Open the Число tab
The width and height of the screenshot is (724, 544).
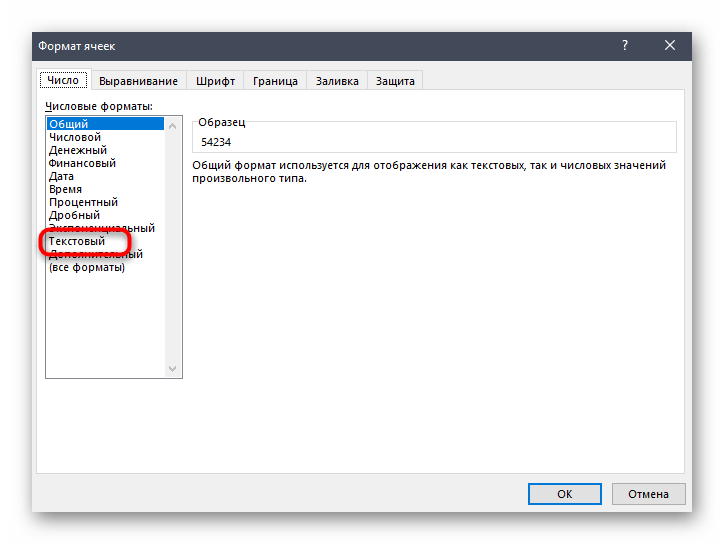64,80
